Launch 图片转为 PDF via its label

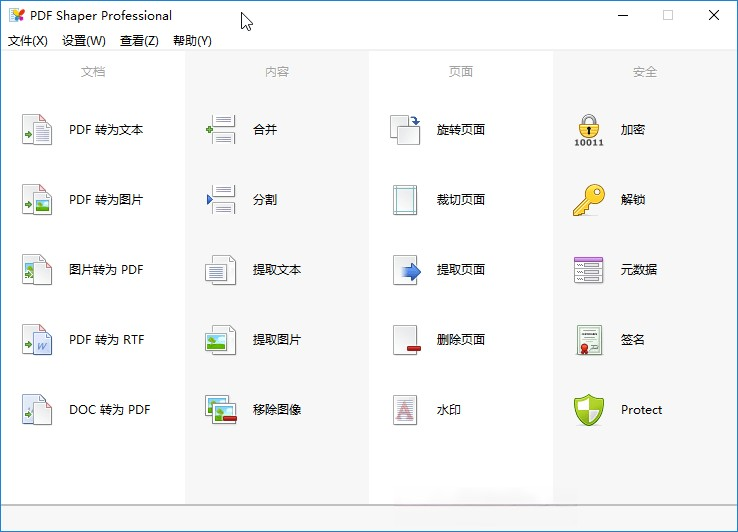click(106, 270)
